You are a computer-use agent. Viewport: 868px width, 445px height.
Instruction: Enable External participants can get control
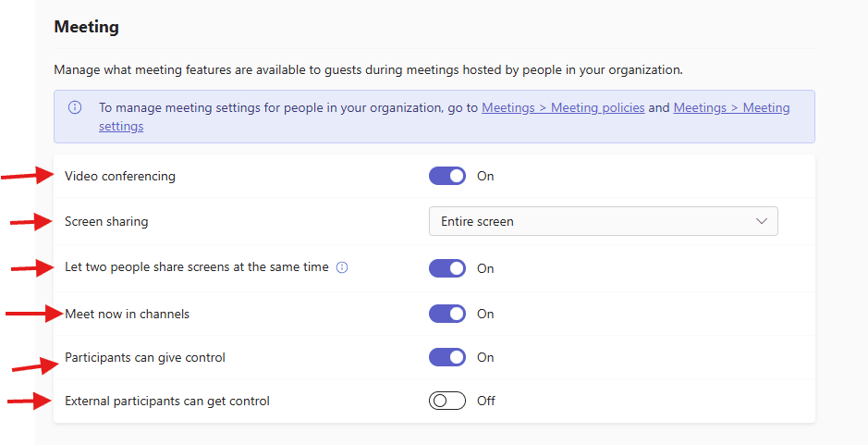click(x=447, y=401)
